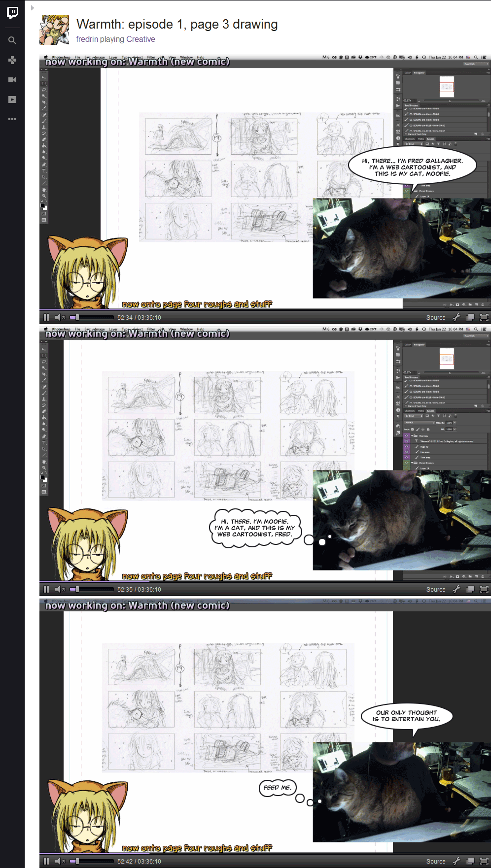Open the Creative category link
This screenshot has width=491, height=868.
click(x=140, y=39)
